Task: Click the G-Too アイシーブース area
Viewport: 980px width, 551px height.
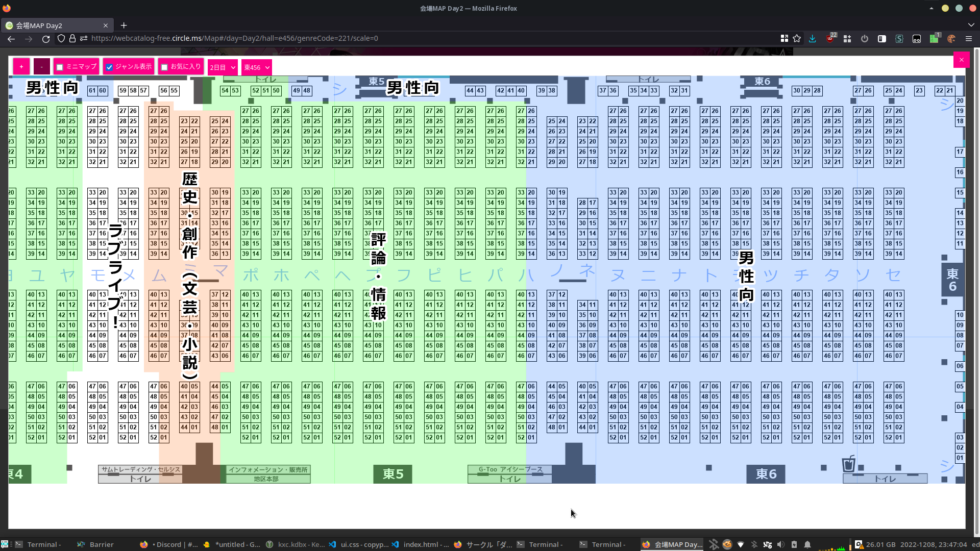Action: click(x=510, y=469)
